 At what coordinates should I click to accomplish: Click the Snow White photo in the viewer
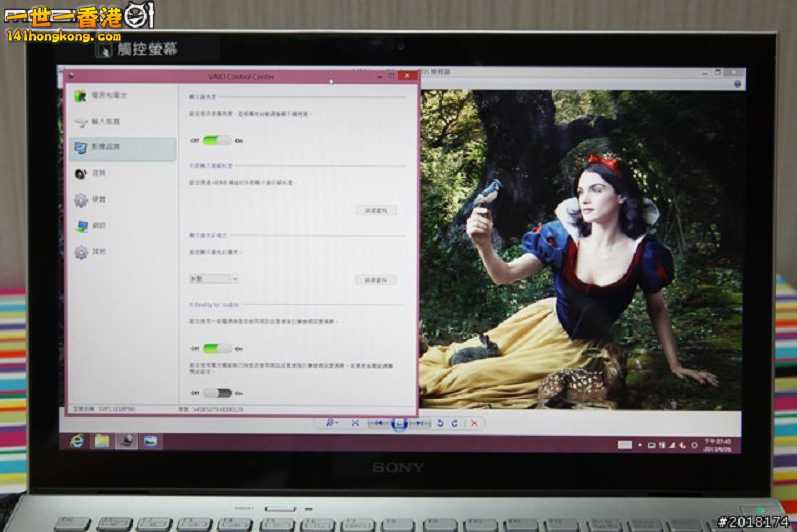[582, 249]
